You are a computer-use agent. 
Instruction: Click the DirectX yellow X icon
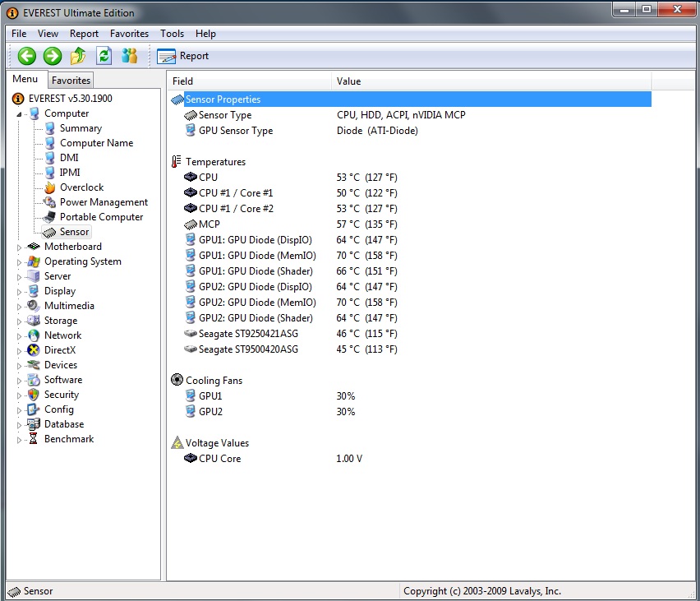34,350
